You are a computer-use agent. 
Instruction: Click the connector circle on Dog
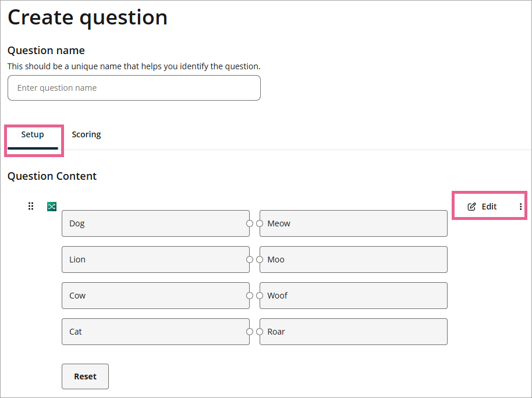click(x=250, y=223)
